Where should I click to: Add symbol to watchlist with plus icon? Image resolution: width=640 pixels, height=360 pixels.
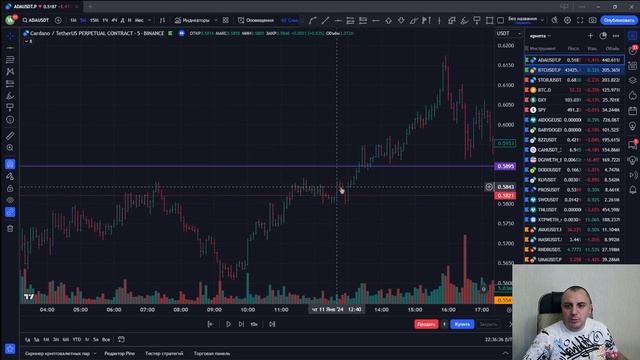(591, 36)
